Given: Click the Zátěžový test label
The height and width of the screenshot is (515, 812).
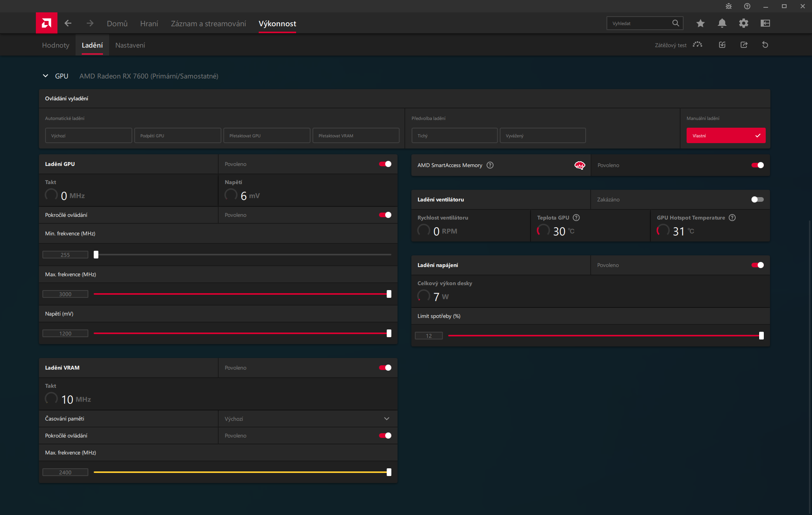Looking at the screenshot, I should 670,45.
